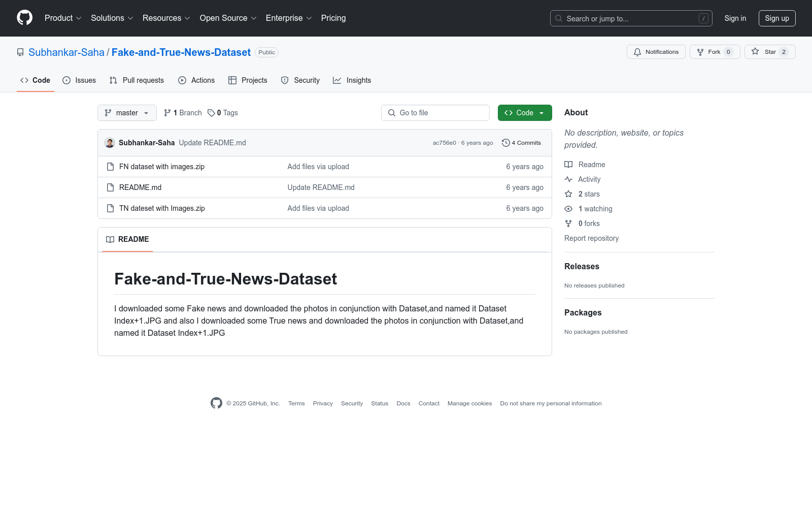
Task: Open the Packages heading link
Action: pyautogui.click(x=583, y=312)
